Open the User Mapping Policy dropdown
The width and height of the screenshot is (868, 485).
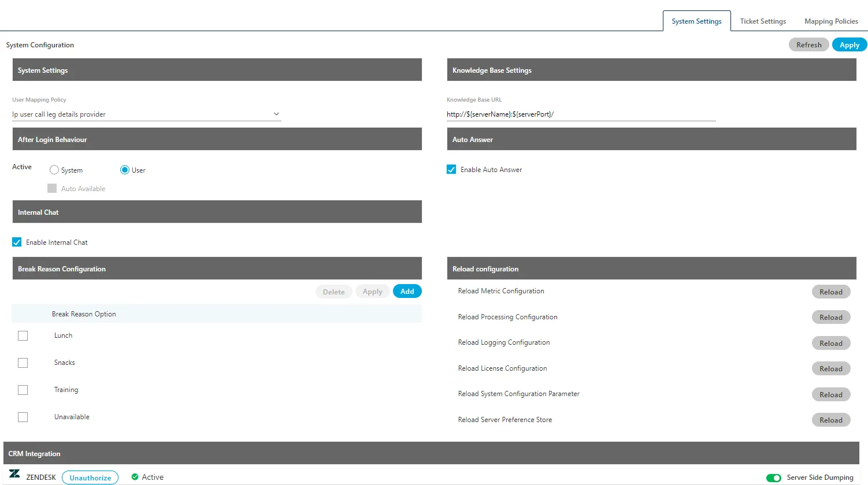(x=147, y=114)
